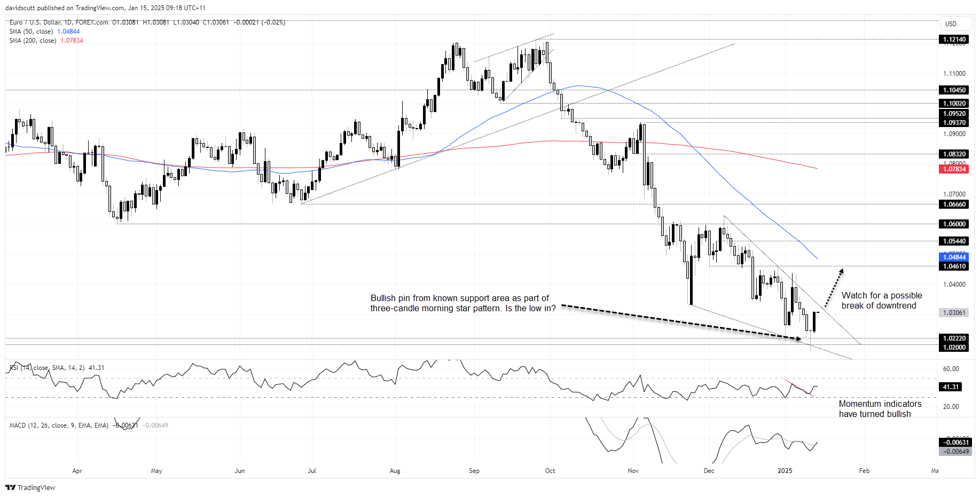The height and width of the screenshot is (497, 980).
Task: Click the Jul label on the time axis
Action: pyautogui.click(x=312, y=471)
